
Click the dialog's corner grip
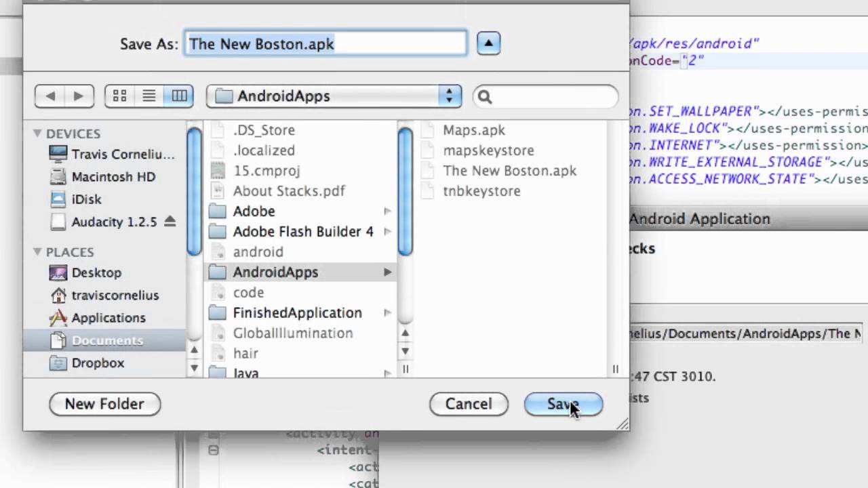tap(623, 424)
